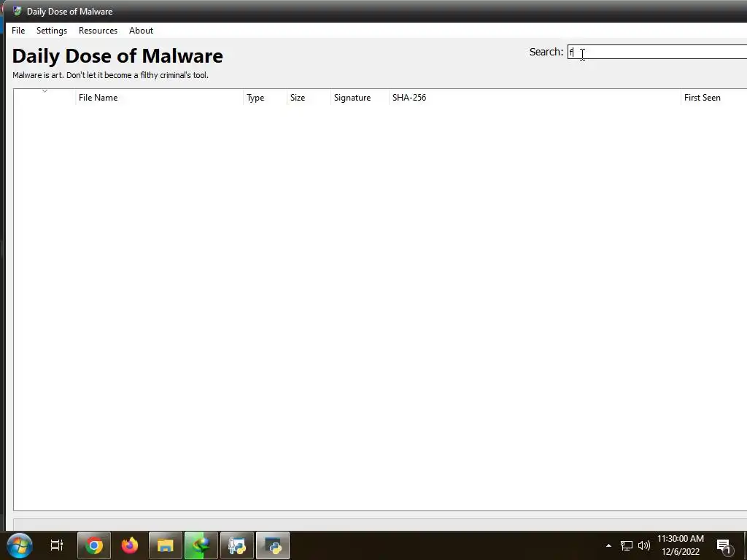
Task: Open the Windows Start menu orb
Action: pyautogui.click(x=20, y=545)
